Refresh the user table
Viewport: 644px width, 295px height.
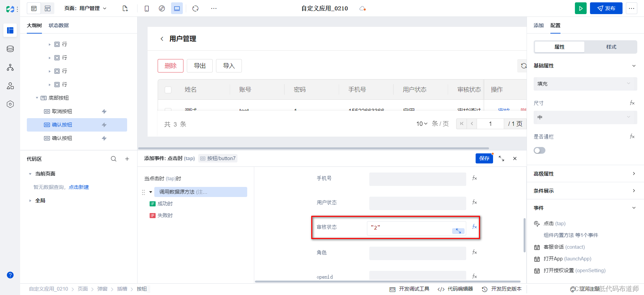coord(523,66)
